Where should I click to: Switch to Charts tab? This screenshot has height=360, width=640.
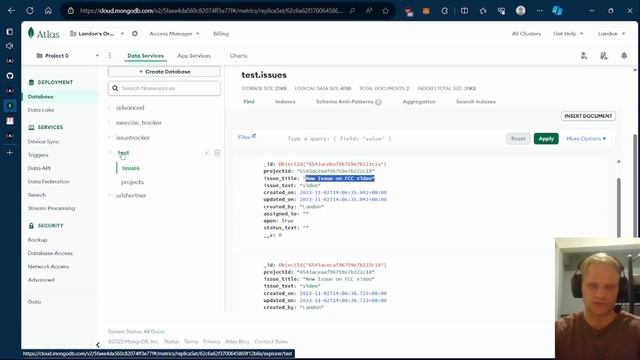pyautogui.click(x=238, y=56)
